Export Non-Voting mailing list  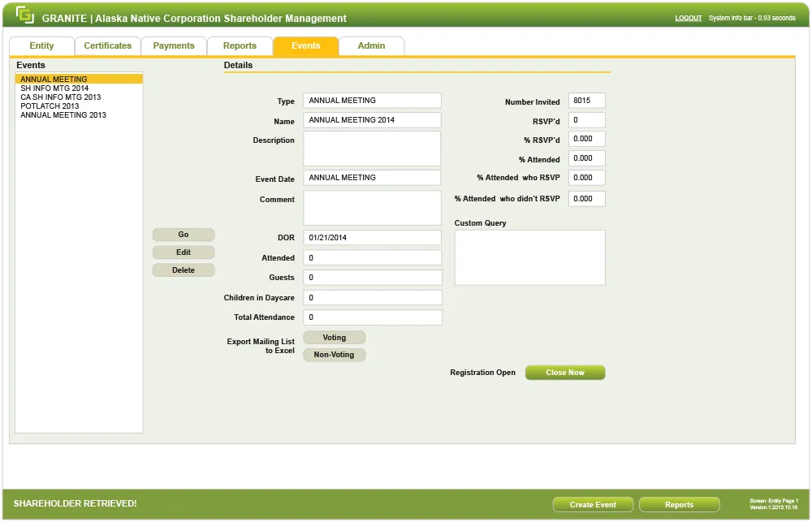point(334,355)
